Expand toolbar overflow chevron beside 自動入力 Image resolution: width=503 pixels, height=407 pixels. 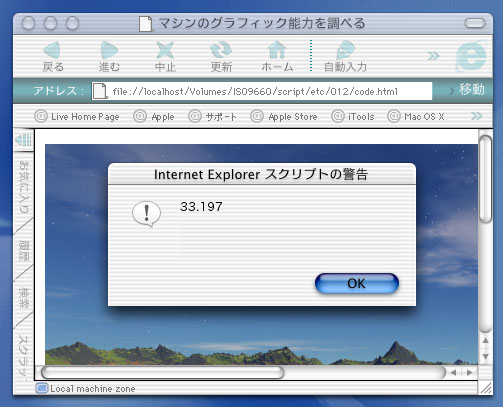pos(433,56)
